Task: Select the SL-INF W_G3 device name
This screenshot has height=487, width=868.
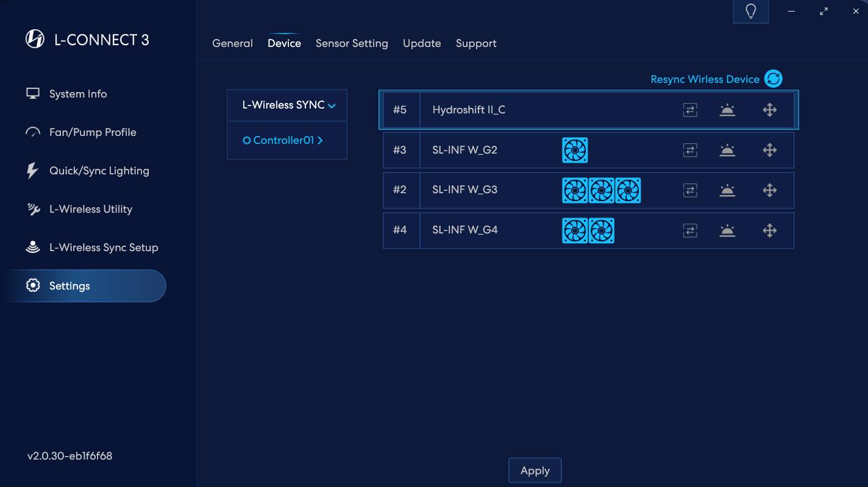Action: (464, 190)
